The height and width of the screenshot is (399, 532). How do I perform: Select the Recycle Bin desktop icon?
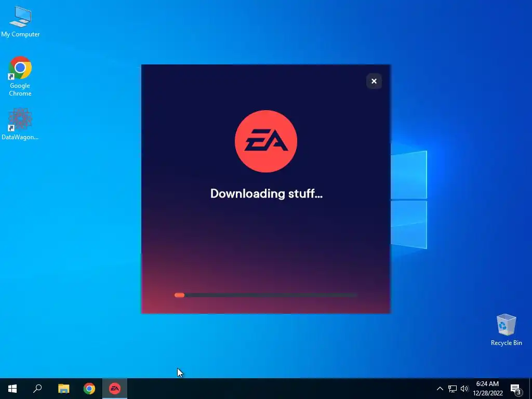click(506, 330)
